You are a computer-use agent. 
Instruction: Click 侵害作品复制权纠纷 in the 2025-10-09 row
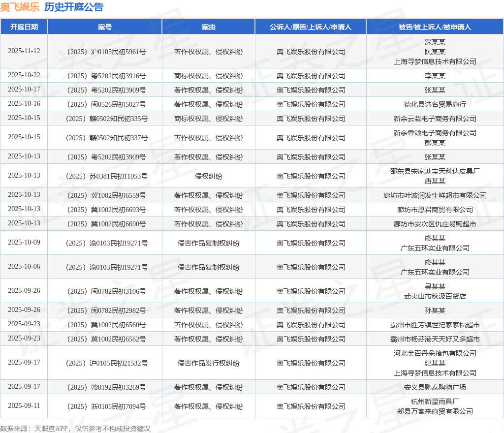point(209,243)
